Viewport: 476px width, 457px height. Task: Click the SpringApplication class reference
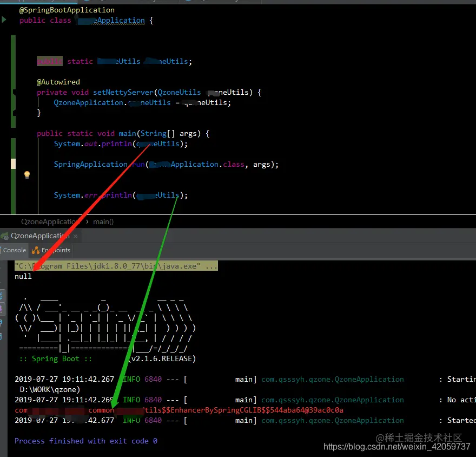[91, 165]
